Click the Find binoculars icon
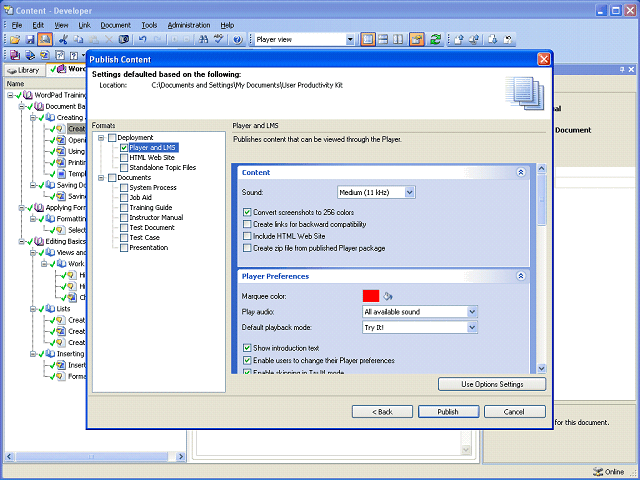This screenshot has height=480, width=640. coord(203,40)
